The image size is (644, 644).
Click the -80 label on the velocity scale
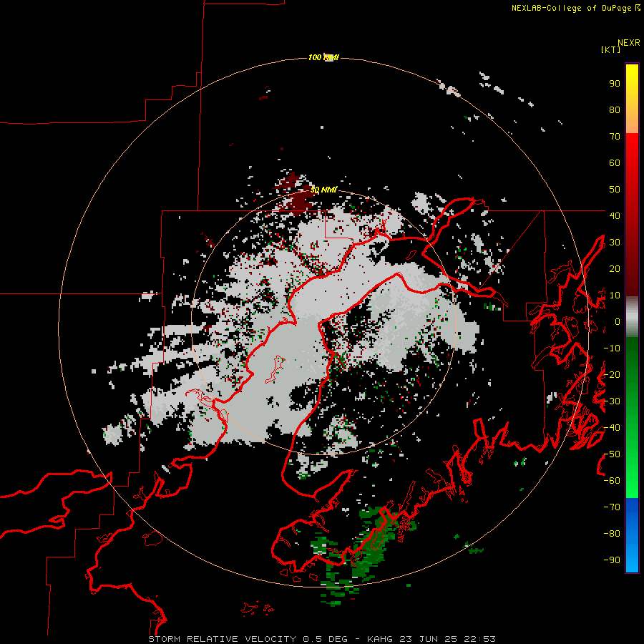(612, 534)
